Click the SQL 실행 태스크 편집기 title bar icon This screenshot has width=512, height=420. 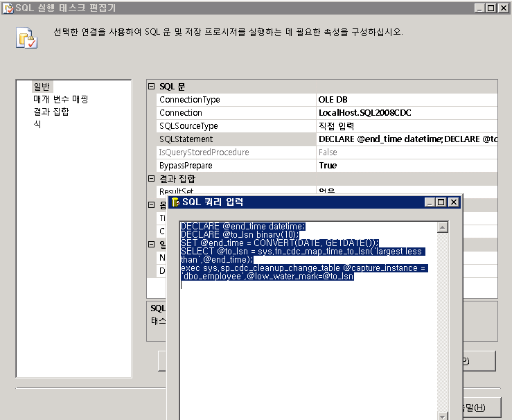click(8, 8)
